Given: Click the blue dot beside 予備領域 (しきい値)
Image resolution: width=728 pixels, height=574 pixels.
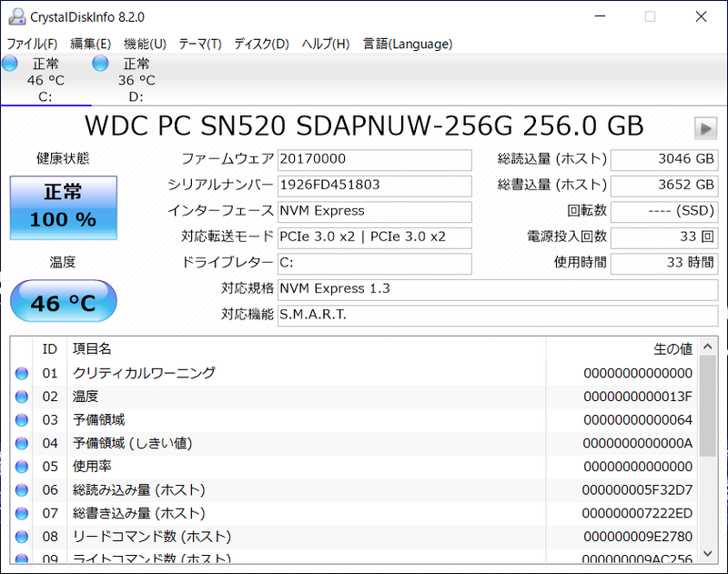Looking at the screenshot, I should [20, 443].
